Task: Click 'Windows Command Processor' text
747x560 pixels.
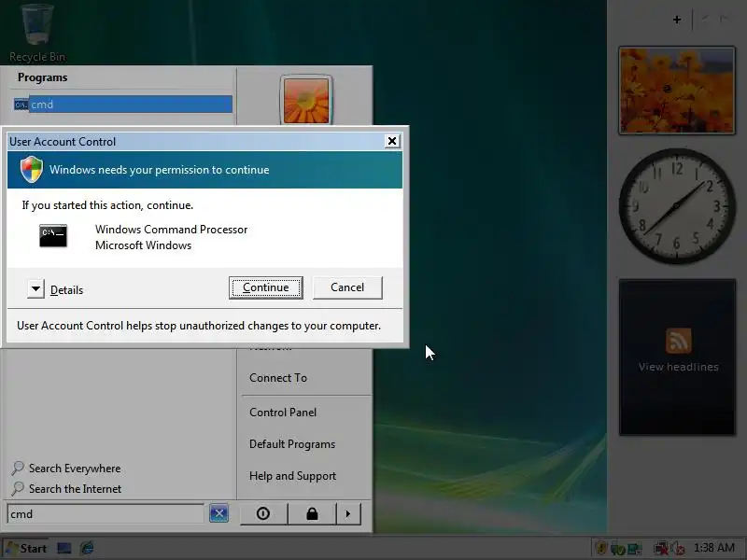Action: pyautogui.click(x=172, y=229)
